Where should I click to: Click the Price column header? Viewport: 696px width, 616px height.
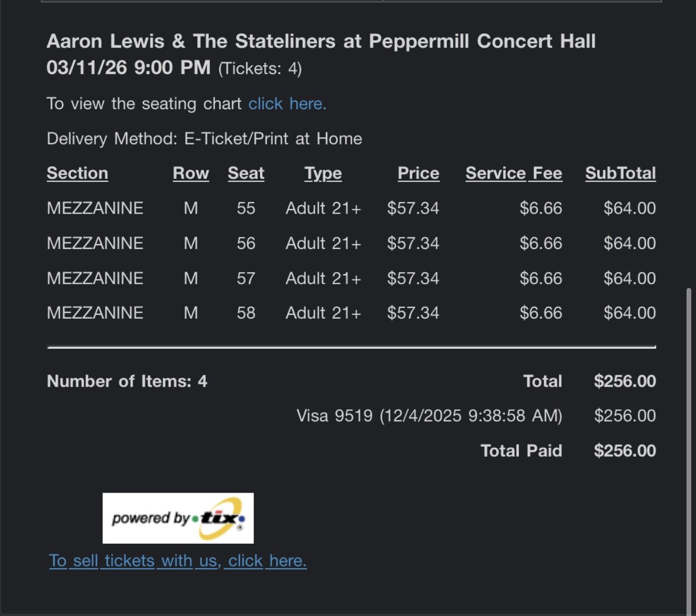418,174
